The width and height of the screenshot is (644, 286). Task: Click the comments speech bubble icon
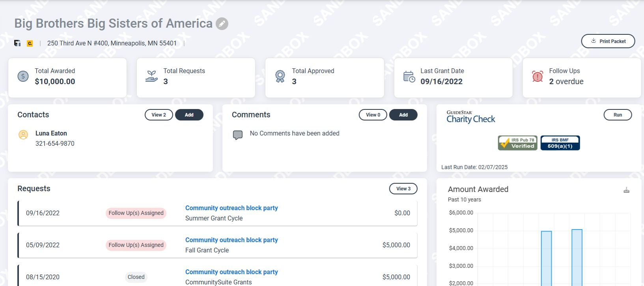pos(238,135)
